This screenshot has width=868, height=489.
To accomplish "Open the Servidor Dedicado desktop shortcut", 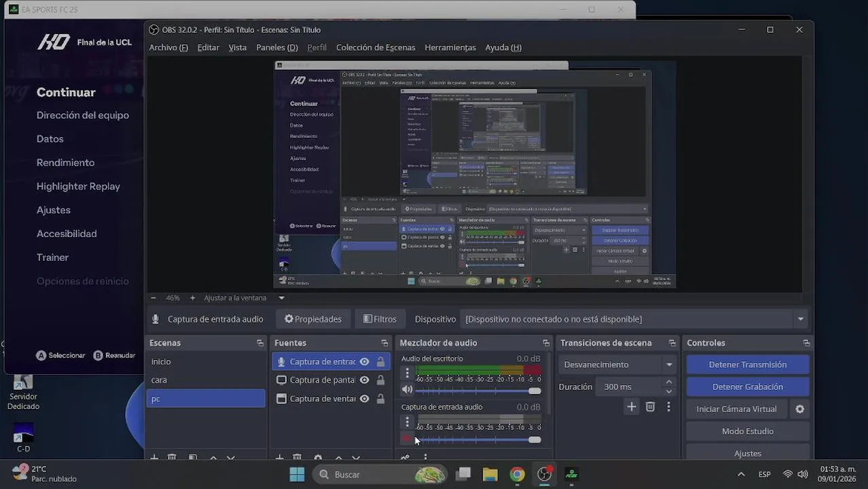I will [x=23, y=391].
